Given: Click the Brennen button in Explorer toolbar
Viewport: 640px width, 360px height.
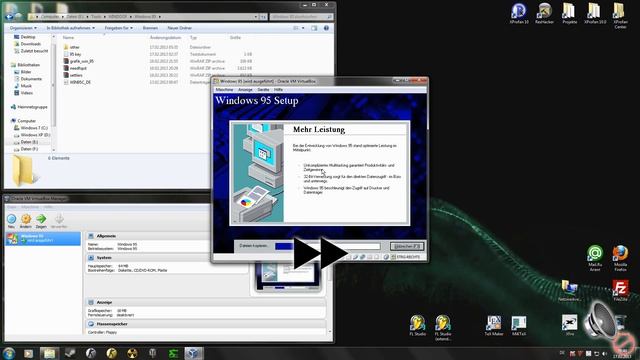Looking at the screenshot, I should 150,28.
